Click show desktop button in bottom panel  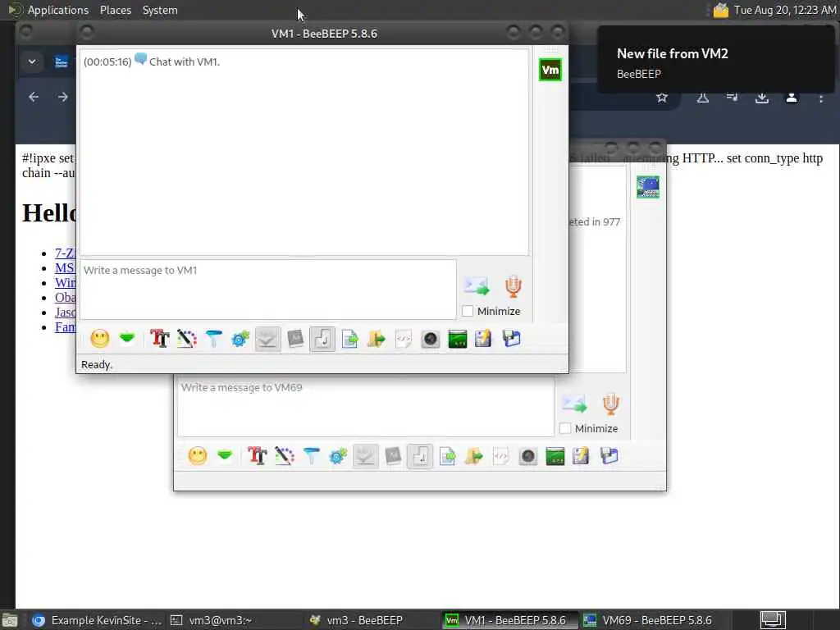(773, 620)
